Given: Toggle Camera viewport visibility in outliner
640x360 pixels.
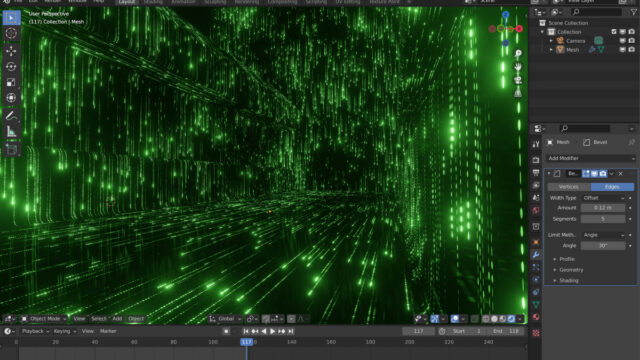Looking at the screenshot, I should click(x=623, y=41).
